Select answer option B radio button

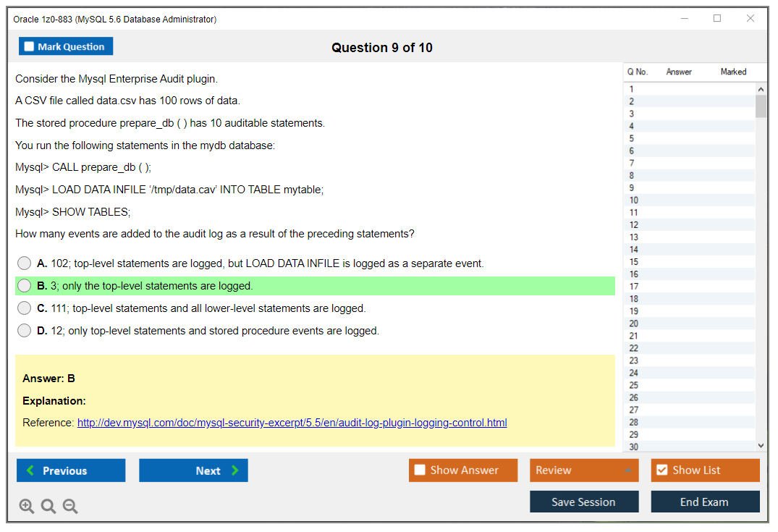[24, 285]
